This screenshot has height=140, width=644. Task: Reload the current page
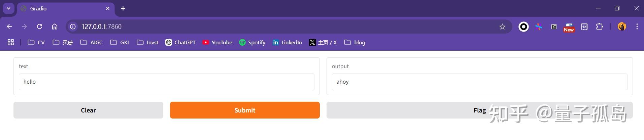[x=39, y=27]
